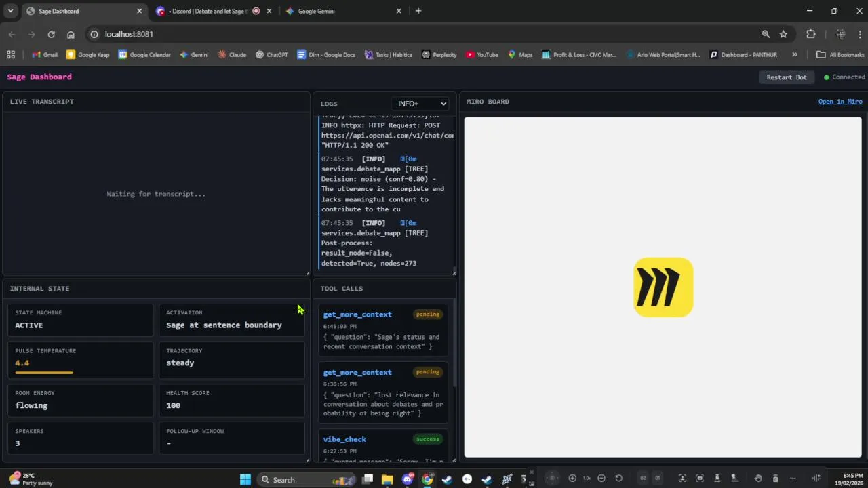Viewport: 868px width, 488px height.
Task: Open the Chrome extensions puzzle icon
Action: click(x=811, y=34)
